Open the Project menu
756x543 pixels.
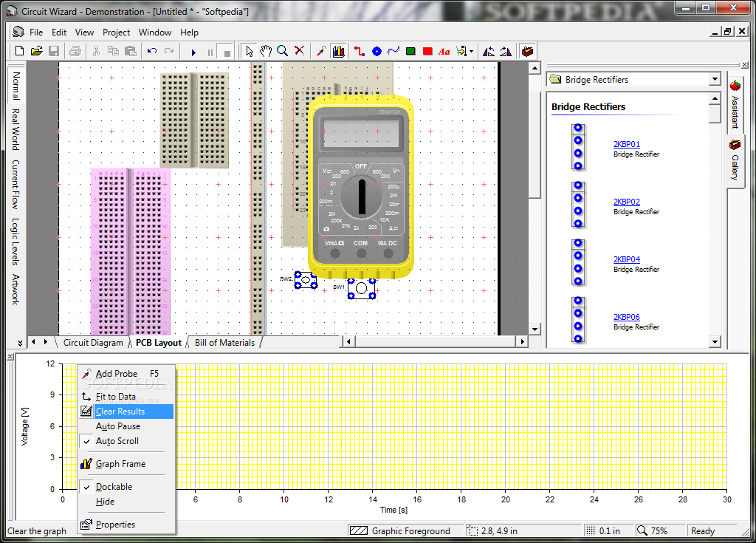tap(116, 33)
